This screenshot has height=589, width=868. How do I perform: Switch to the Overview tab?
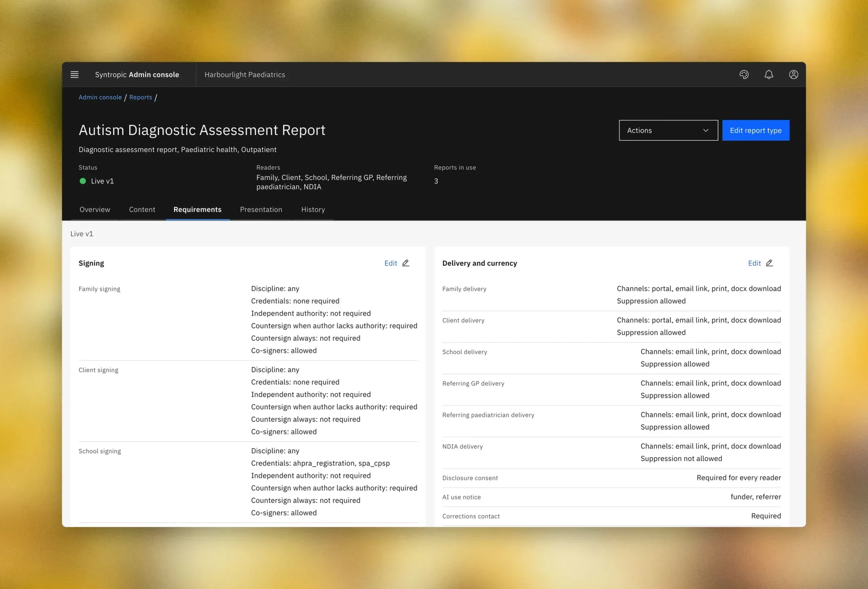95,209
